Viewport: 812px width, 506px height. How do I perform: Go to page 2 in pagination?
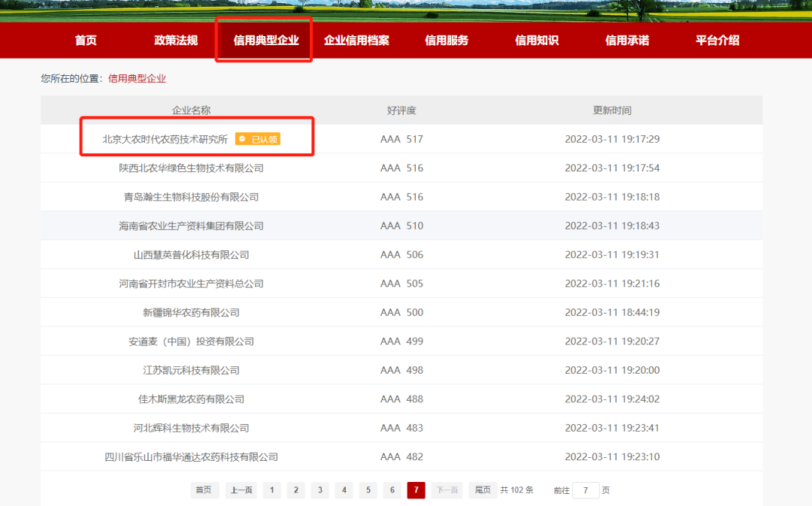(295, 490)
